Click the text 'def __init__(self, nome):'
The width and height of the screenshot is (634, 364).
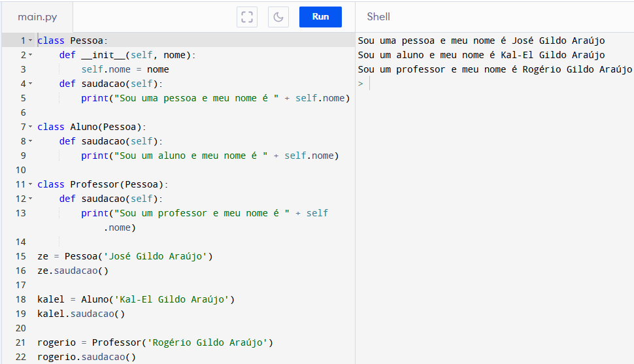click(x=127, y=55)
